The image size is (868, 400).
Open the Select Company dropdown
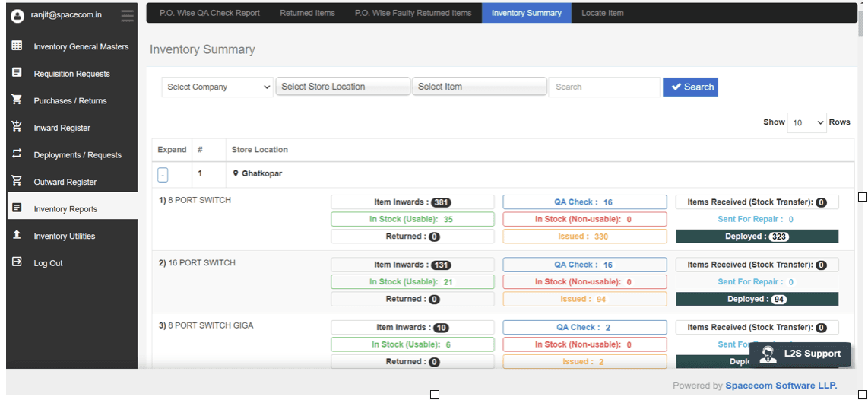click(217, 87)
